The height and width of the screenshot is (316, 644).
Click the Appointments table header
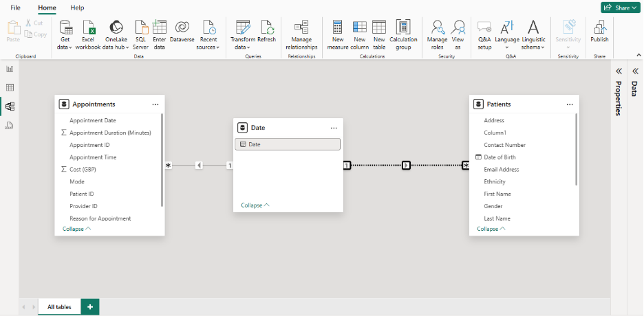pos(109,104)
